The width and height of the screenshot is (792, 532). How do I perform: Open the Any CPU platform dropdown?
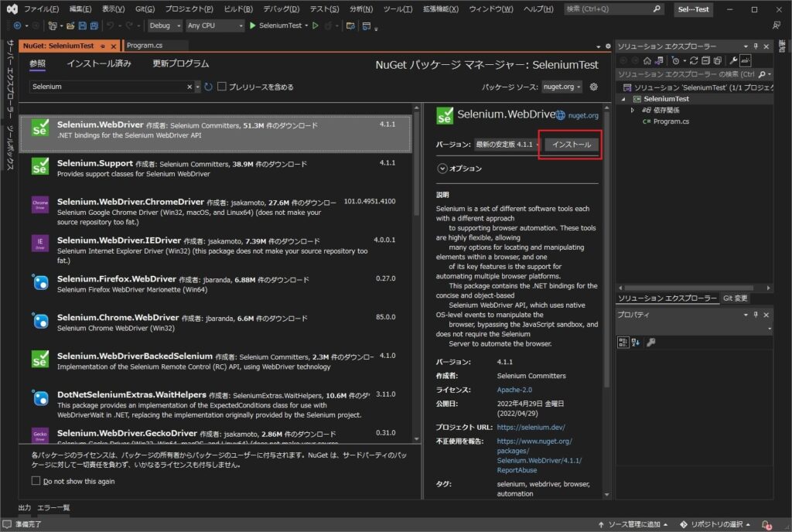pos(215,26)
